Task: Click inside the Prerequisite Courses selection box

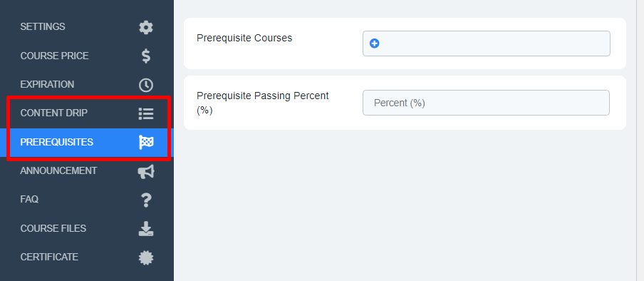Action: click(487, 44)
